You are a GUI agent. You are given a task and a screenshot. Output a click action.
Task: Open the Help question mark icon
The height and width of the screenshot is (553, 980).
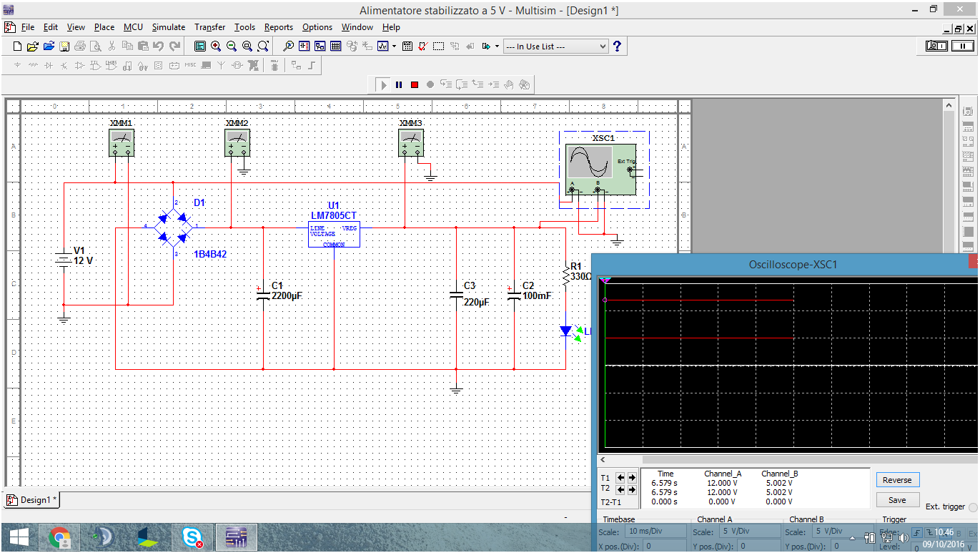[x=618, y=47]
